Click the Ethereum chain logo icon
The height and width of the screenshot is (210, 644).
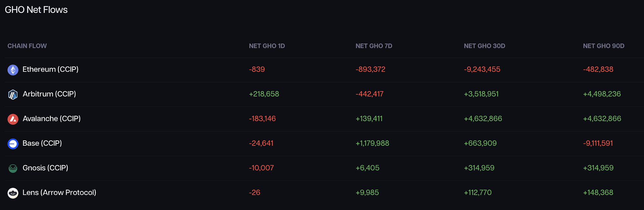13,70
